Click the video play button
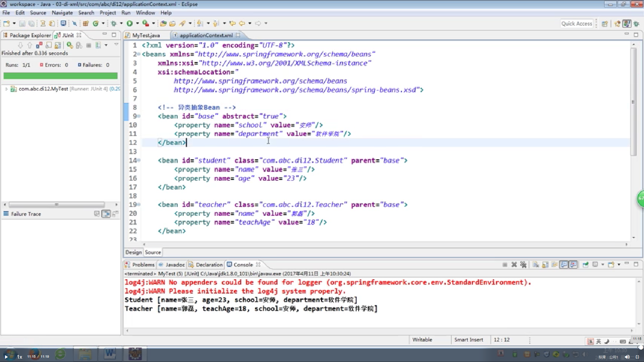 (6, 357)
